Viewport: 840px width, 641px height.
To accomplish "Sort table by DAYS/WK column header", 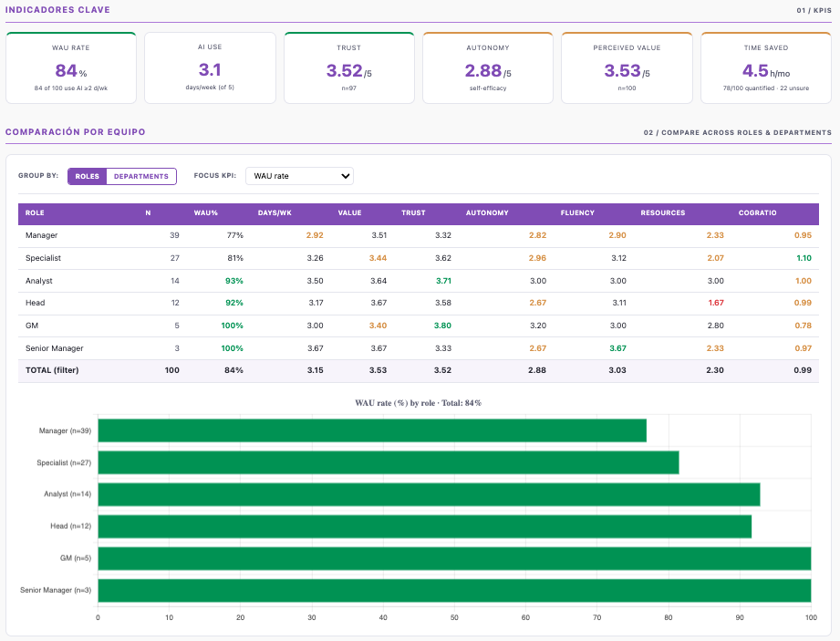I will point(275,213).
